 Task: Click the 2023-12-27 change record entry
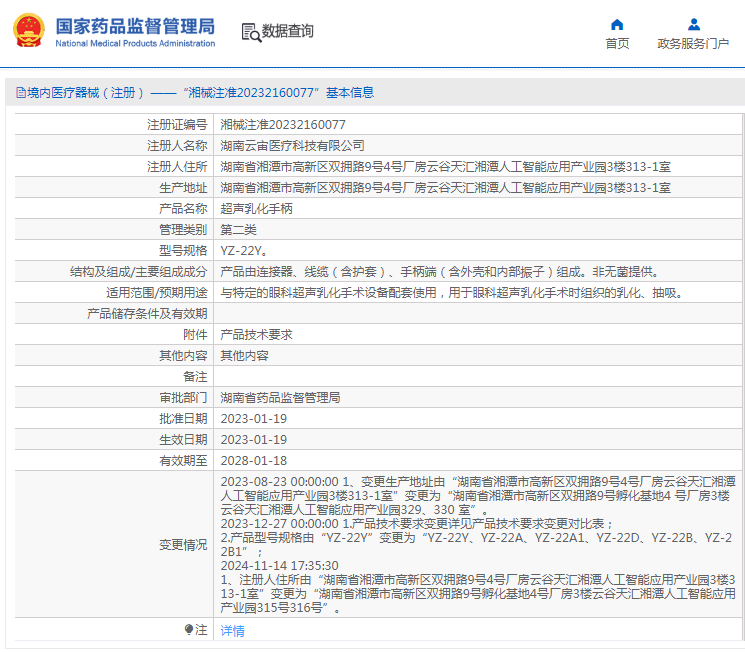click(476, 537)
